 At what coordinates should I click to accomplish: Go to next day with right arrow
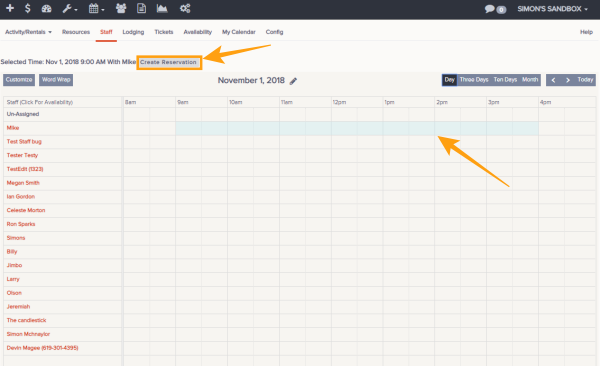[x=568, y=80]
